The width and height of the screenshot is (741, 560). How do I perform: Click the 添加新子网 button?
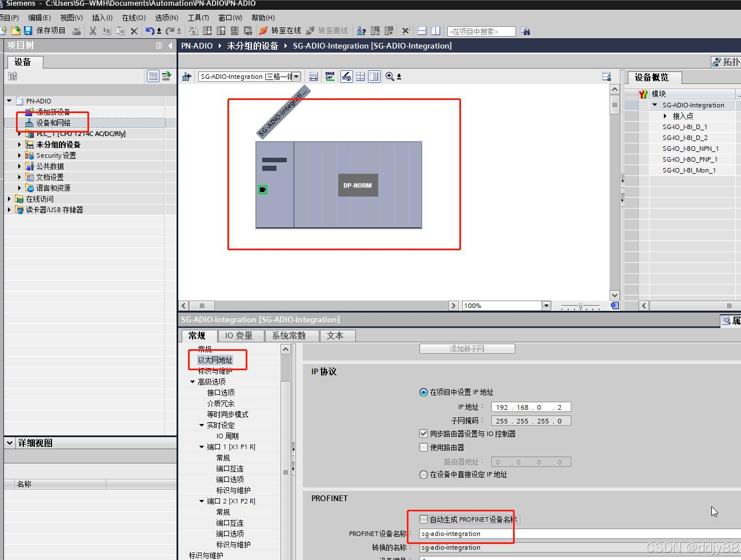click(467, 349)
